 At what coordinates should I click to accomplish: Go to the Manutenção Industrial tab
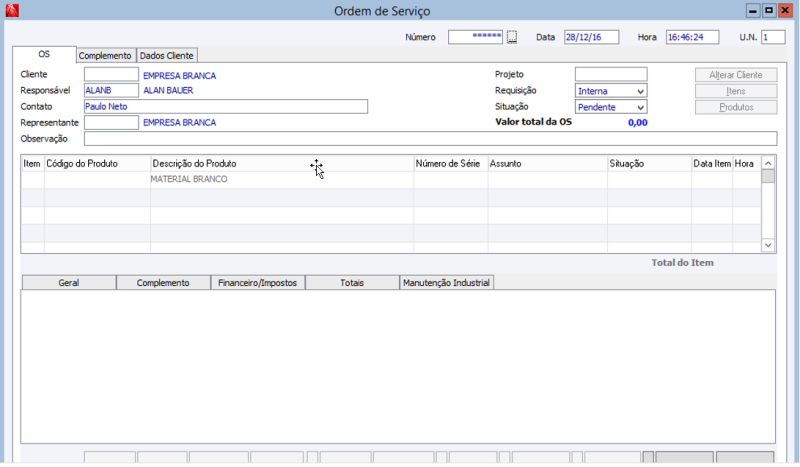(x=446, y=283)
